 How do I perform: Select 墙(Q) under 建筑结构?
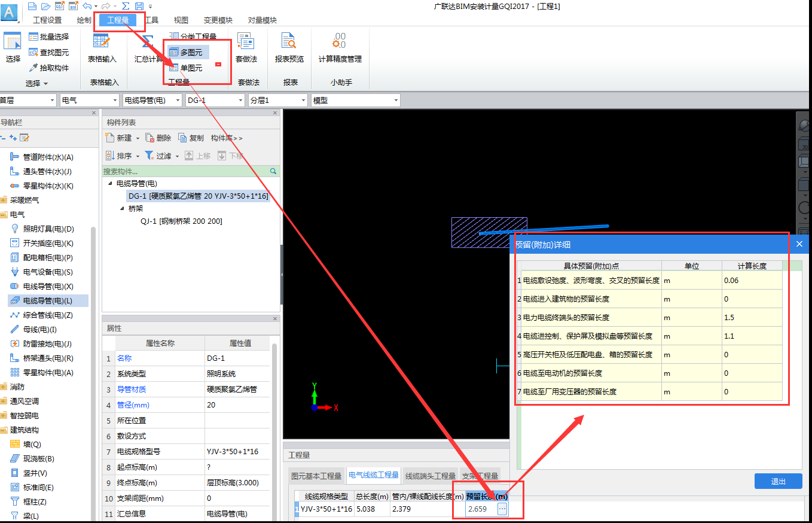coord(26,444)
